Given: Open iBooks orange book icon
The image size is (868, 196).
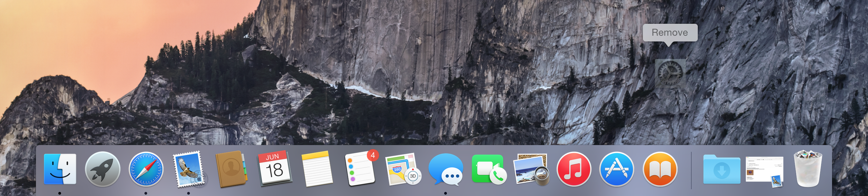Looking at the screenshot, I should [x=660, y=169].
